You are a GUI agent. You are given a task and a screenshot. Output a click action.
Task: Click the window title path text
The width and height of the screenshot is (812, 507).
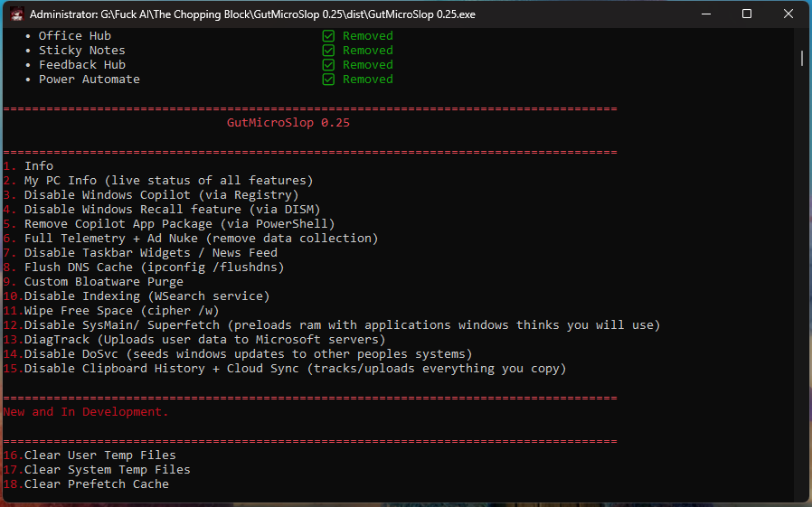tap(252, 14)
